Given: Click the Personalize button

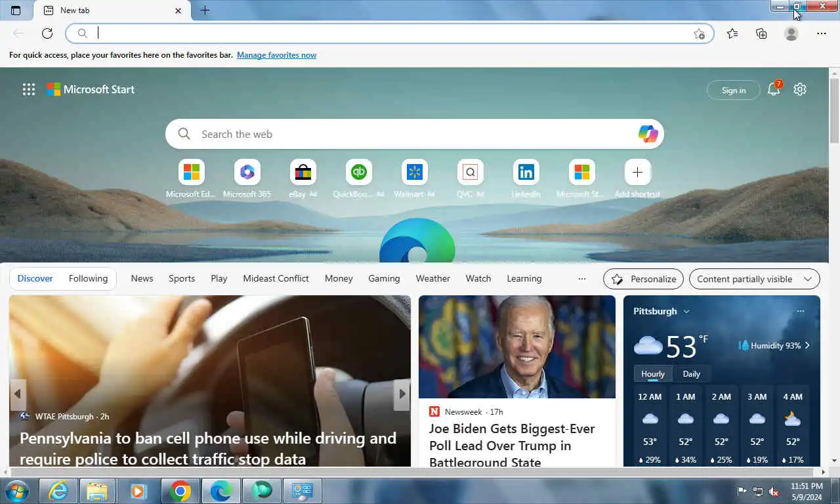Looking at the screenshot, I should coord(643,279).
